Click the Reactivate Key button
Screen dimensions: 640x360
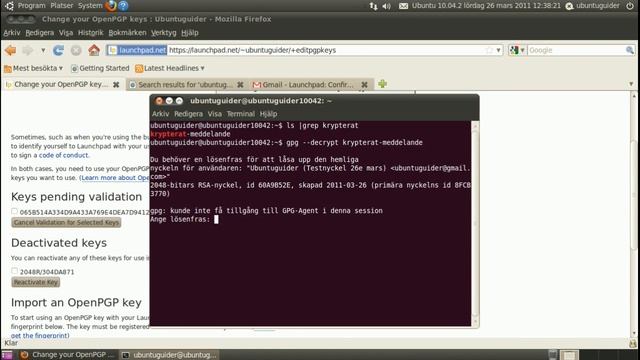[36, 282]
